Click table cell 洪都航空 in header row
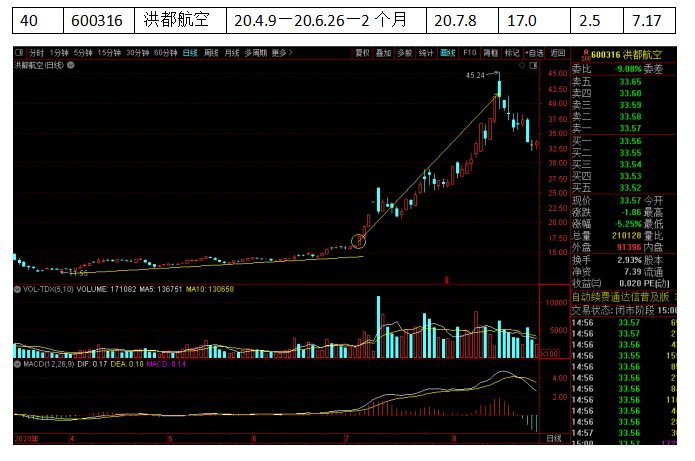Screen dimensions: 695x461 [x=180, y=20]
